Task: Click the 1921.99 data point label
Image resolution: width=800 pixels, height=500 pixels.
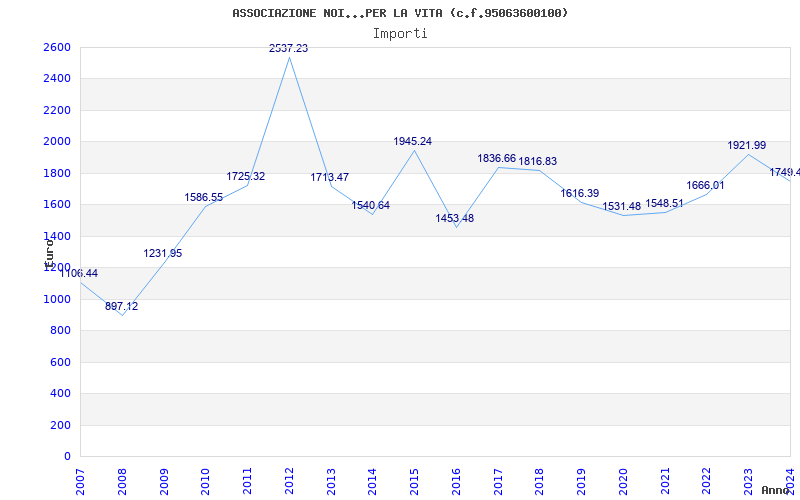Action: (x=746, y=145)
